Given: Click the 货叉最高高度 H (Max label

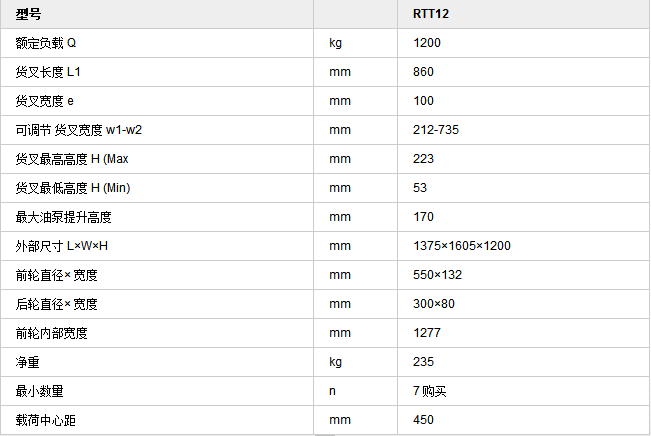Looking at the screenshot, I should tap(72, 159).
